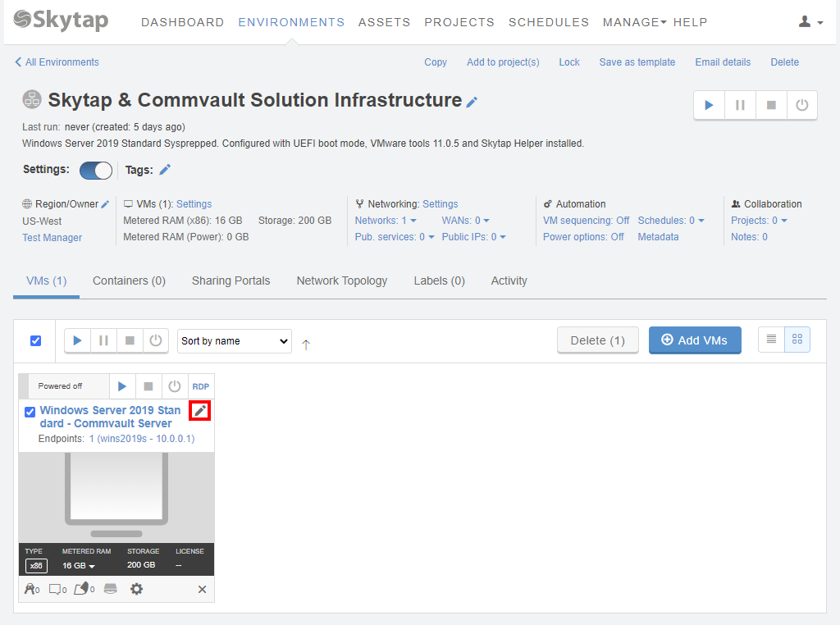Open endpoint wins2019s - 10.0.0.1 link
Image resolution: width=840 pixels, height=625 pixels.
(142, 439)
